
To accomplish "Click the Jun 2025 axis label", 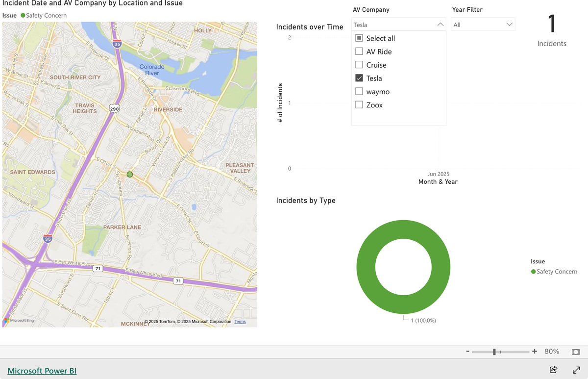I will tap(438, 174).
